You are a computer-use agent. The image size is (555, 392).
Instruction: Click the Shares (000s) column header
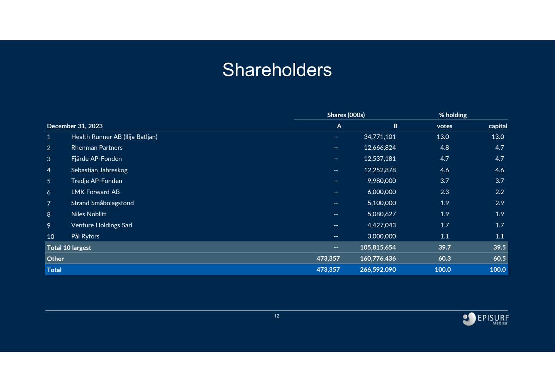point(346,115)
